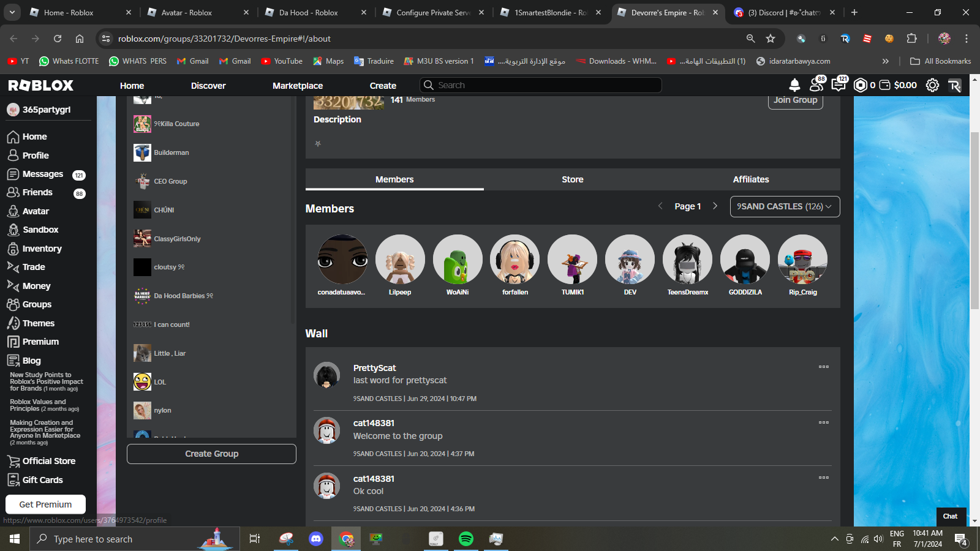Click the Roblox logo in the navbar

40,85
